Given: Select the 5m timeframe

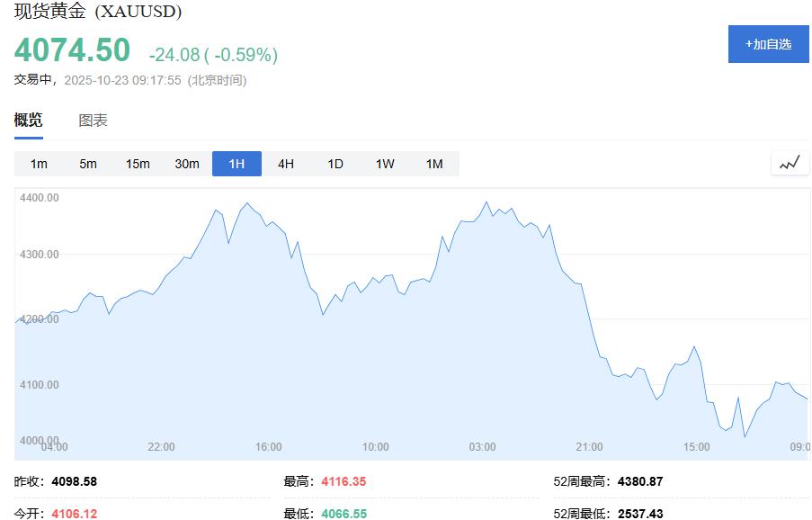Looking at the screenshot, I should click(88, 164).
